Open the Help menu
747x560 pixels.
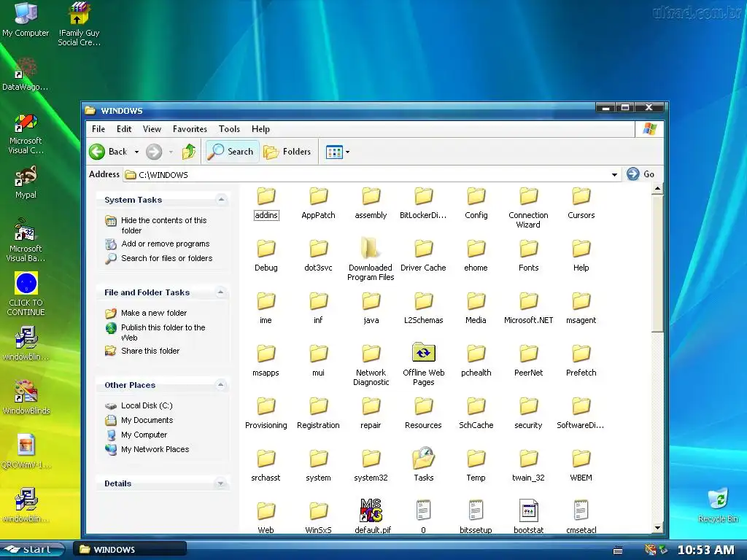260,129
